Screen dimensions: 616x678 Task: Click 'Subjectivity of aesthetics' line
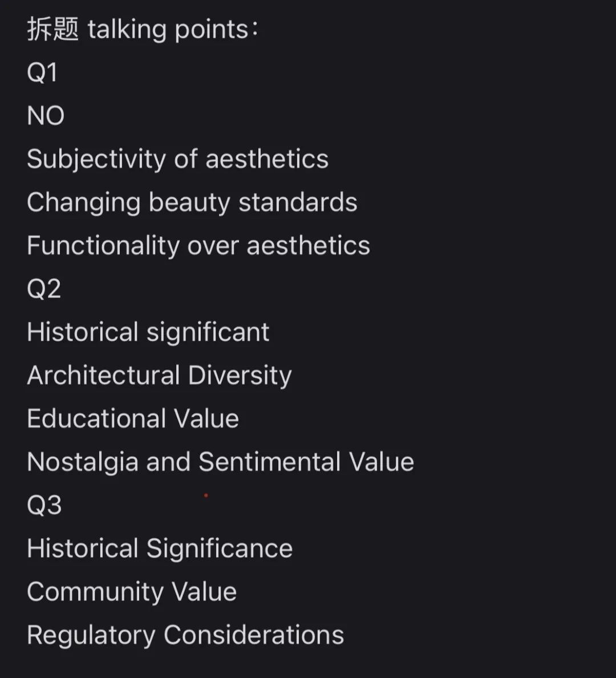177,159
